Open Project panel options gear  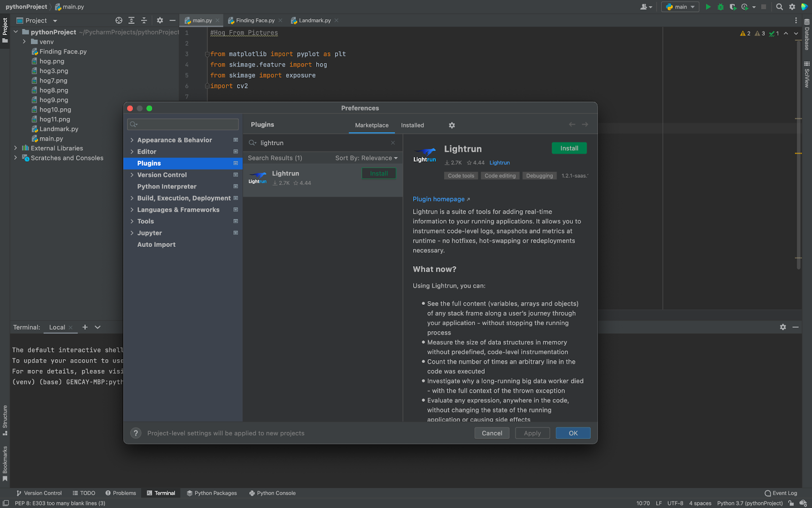pyautogui.click(x=160, y=20)
